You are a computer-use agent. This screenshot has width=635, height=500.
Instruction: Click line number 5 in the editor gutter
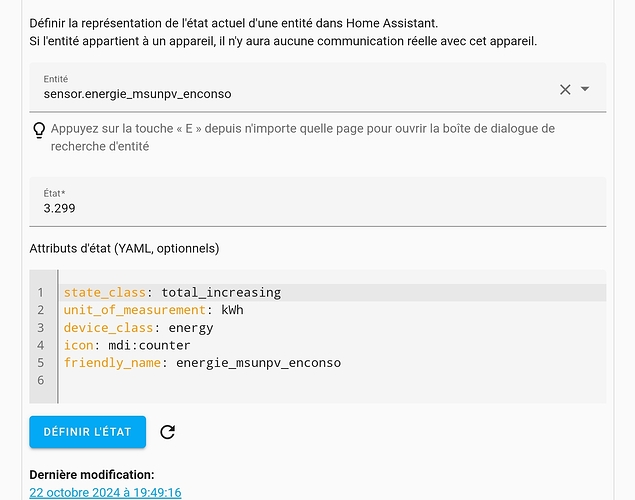(40, 363)
